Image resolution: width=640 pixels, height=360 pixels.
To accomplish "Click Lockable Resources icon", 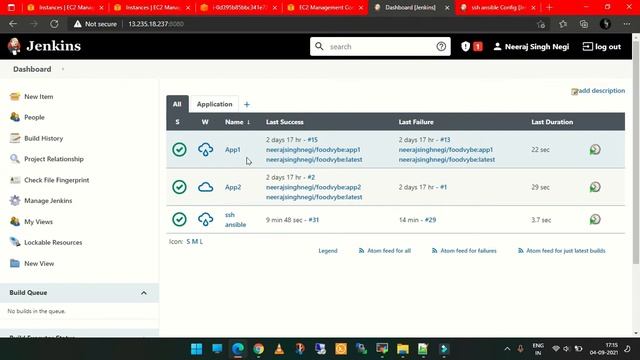I will coord(15,242).
